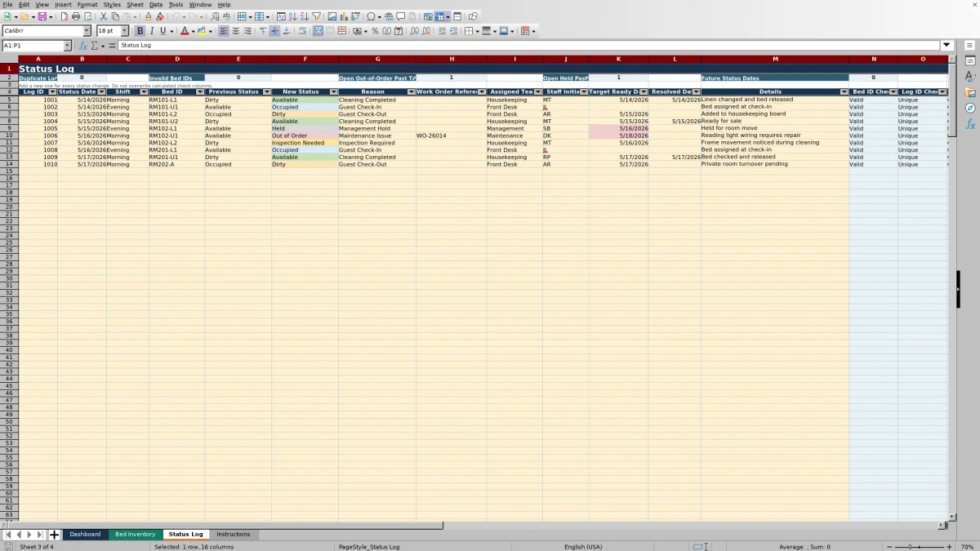Screen dimensions: 980x551
Task: Open the sidebar Navigator deck
Action: tap(970, 108)
